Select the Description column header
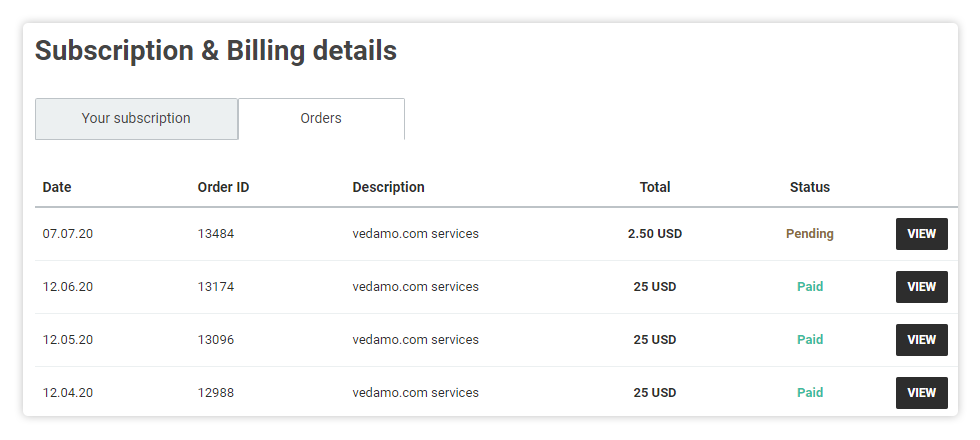This screenshot has width=980, height=440. (388, 188)
